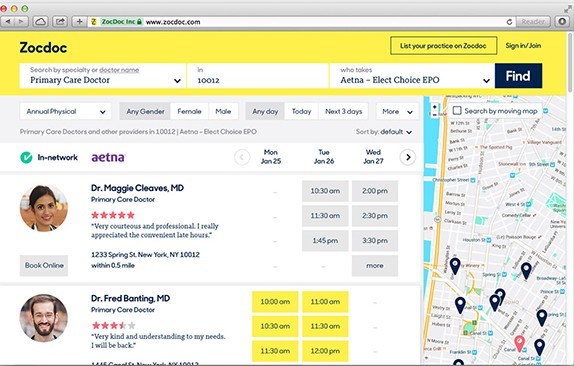Expand the More filters dropdown
Viewport: 574px width, 366px height.
397,111
